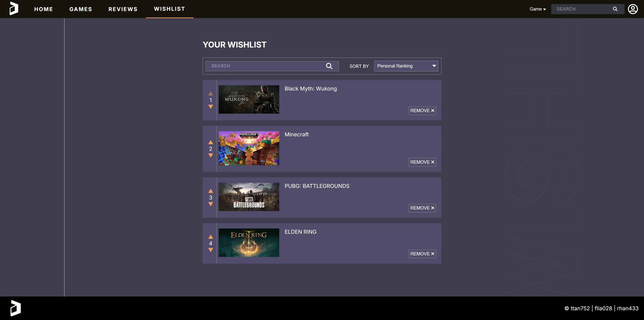Click the footer credit flia028

coord(603,308)
